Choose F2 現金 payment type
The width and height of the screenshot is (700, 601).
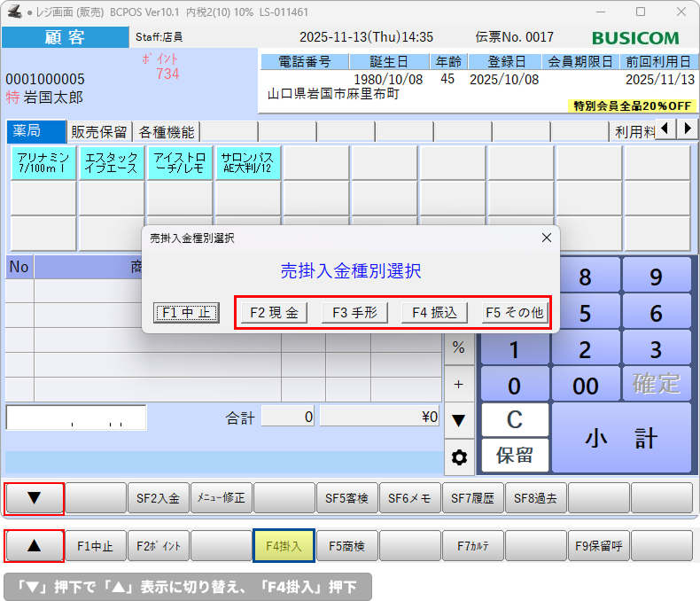click(x=274, y=313)
